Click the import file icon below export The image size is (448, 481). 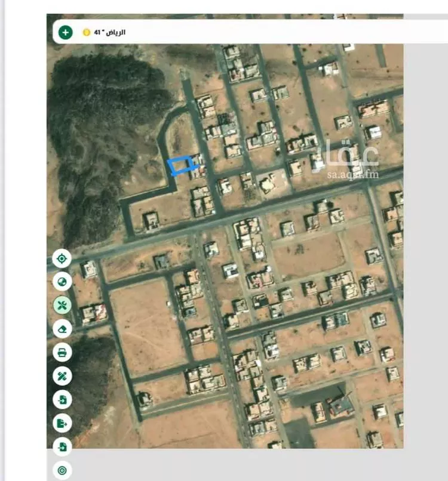point(62,446)
